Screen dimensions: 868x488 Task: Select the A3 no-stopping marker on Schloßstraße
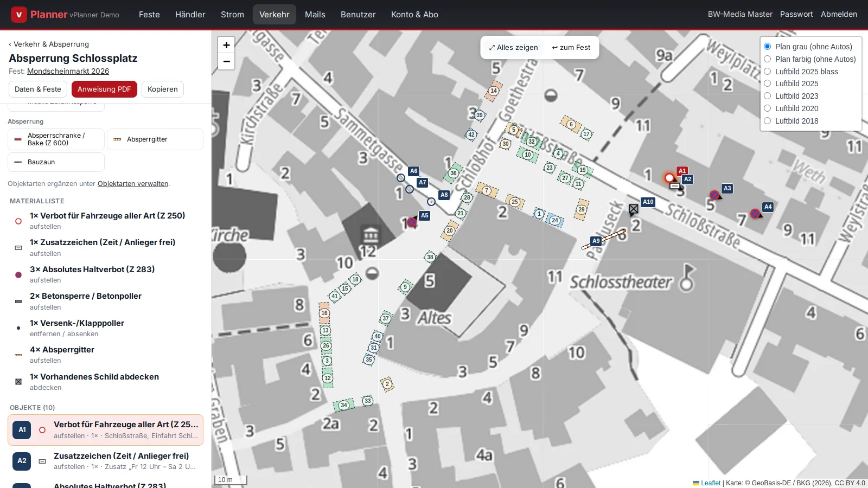(x=714, y=195)
